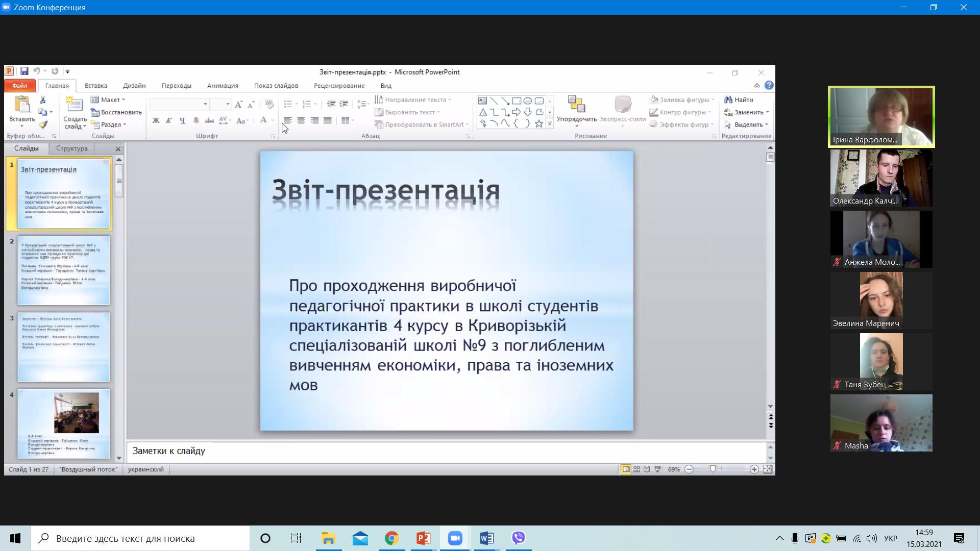Click the Save icon in quick access toolbar

tap(24, 71)
